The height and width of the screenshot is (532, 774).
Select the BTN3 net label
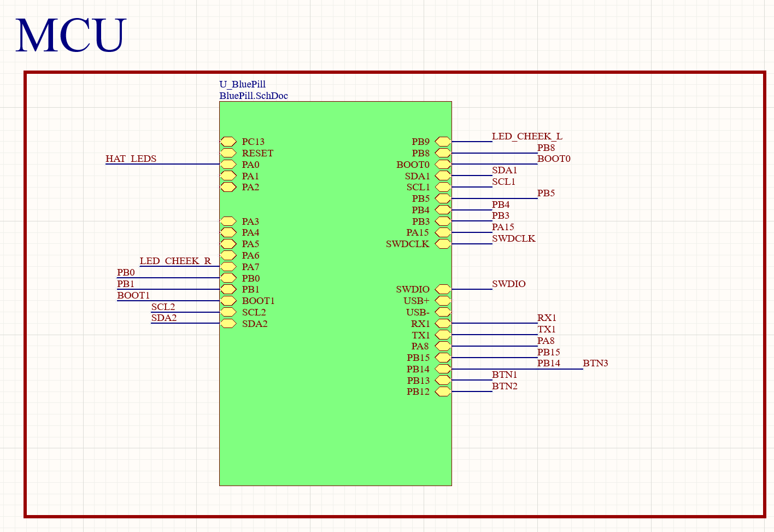pyautogui.click(x=595, y=363)
